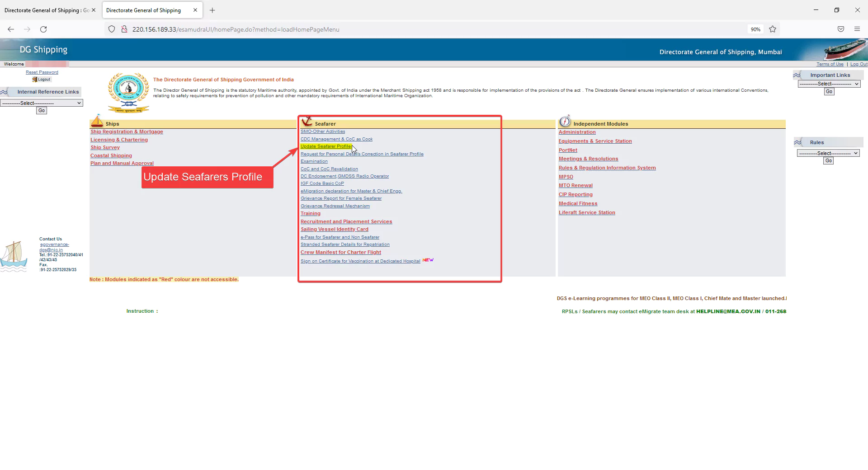
Task: Open CoC and CoC Revalidation link
Action: click(x=329, y=169)
